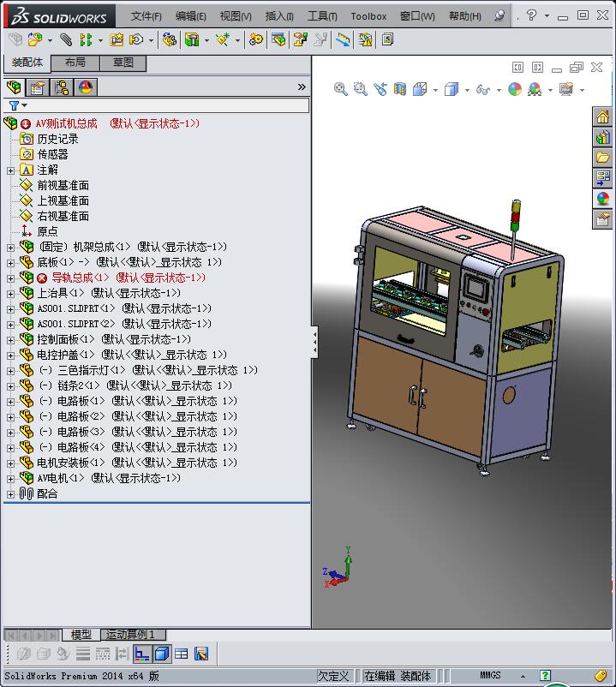616x687 pixels.
Task: Toggle the blue 3D cube in bottom toolbar
Action: pyautogui.click(x=162, y=654)
